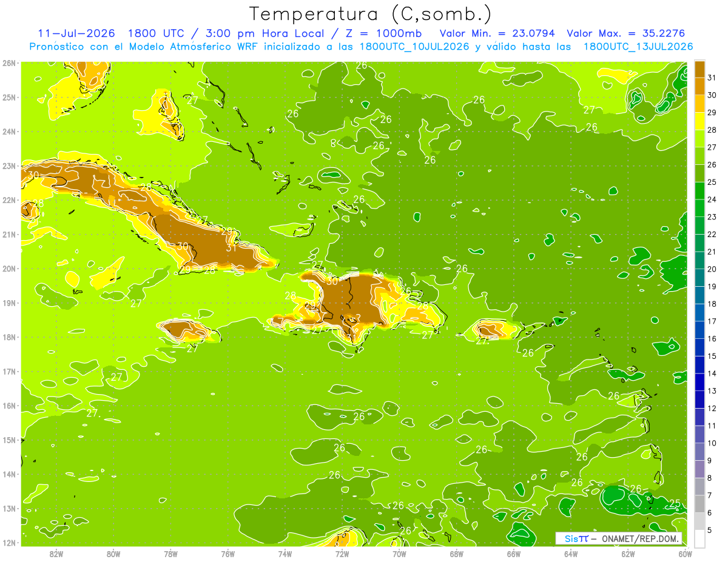Click the '10' label on the colorbar
Viewport: 728px width, 562px height.
click(712, 443)
